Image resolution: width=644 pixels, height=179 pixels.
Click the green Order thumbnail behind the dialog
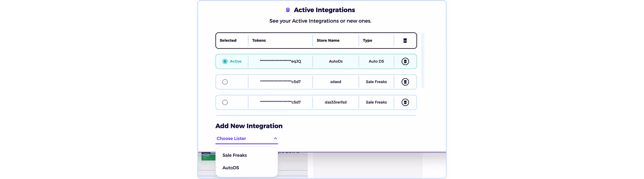tap(208, 157)
